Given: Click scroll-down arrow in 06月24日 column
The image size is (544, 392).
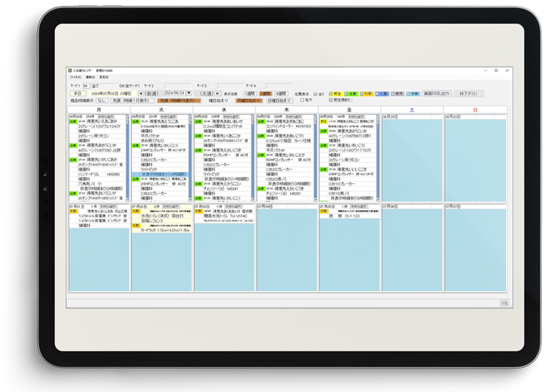Looking at the screenshot, I should point(127,199).
